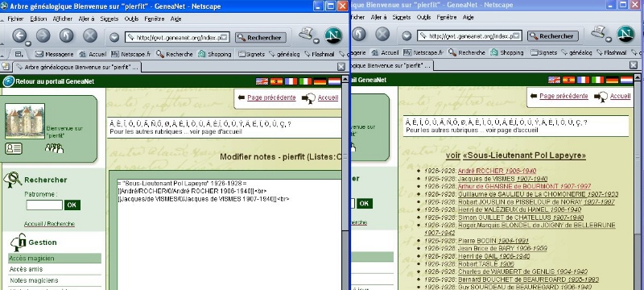The image size is (644, 290).
Task: Click the Stop button in left browser
Action: click(x=90, y=35)
